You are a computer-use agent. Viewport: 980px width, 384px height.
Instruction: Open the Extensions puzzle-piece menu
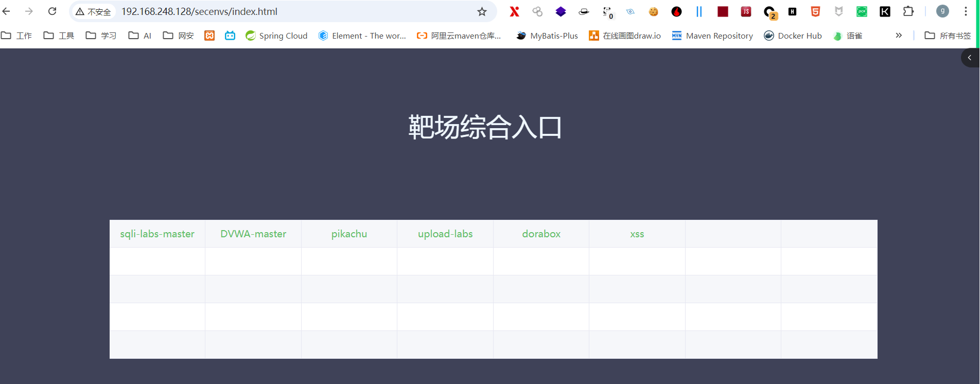pos(908,11)
